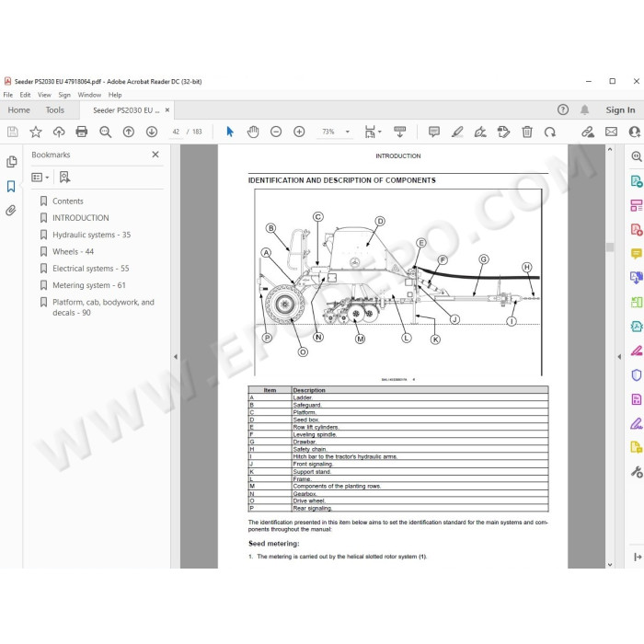Show page thumbnails panel icon
Viewport: 644px width, 644px height.
click(x=11, y=162)
